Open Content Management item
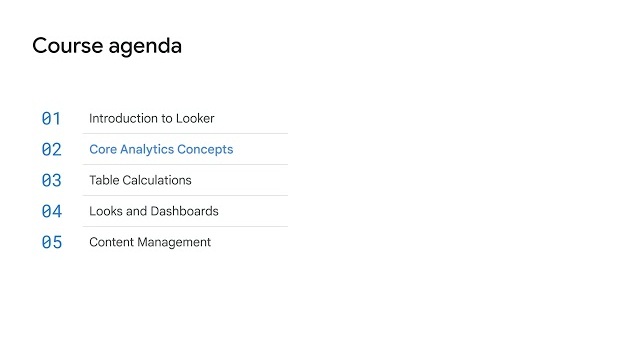Screen dimensions: 640x360 150,242
